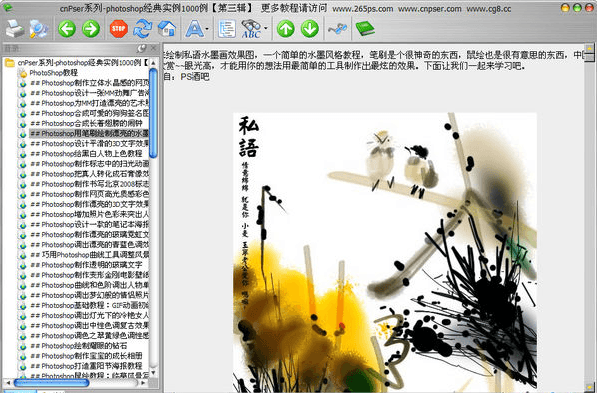
Task: Click the content pane scrollbar up arrow
Action: 590,49
